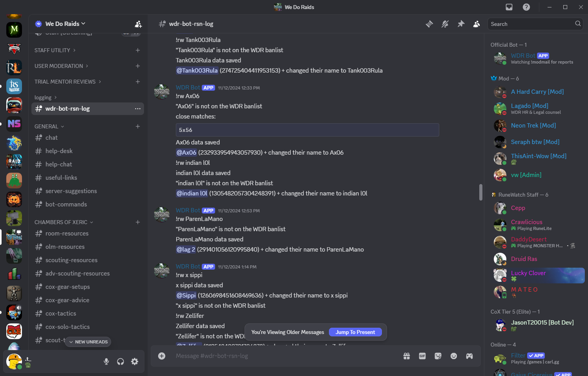Click the @indian l0l mention
The image size is (588, 376).
tap(192, 193)
